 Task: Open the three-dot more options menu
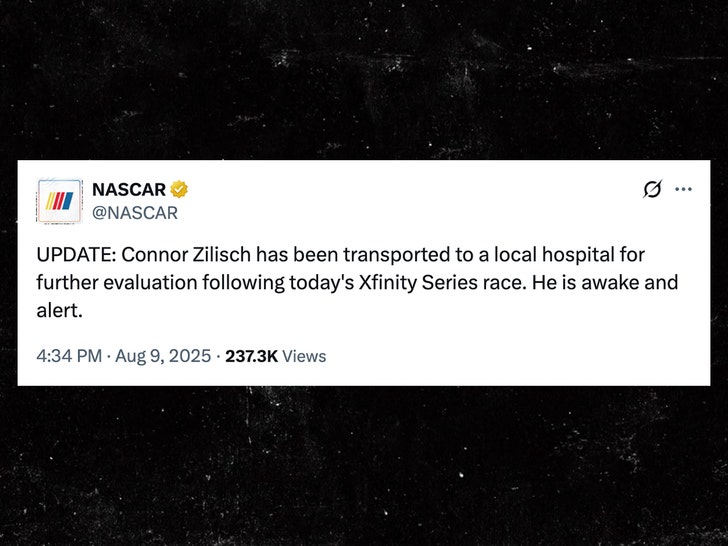684,189
